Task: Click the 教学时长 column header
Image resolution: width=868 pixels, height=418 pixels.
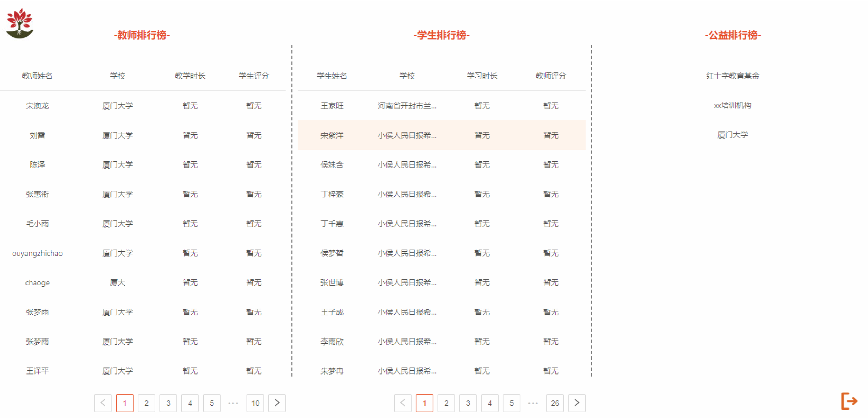Action: [190, 76]
